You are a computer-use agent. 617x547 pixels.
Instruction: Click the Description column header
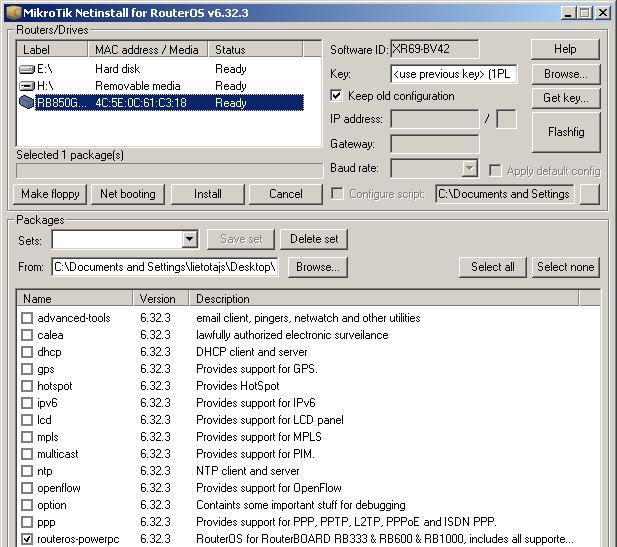pos(384,299)
